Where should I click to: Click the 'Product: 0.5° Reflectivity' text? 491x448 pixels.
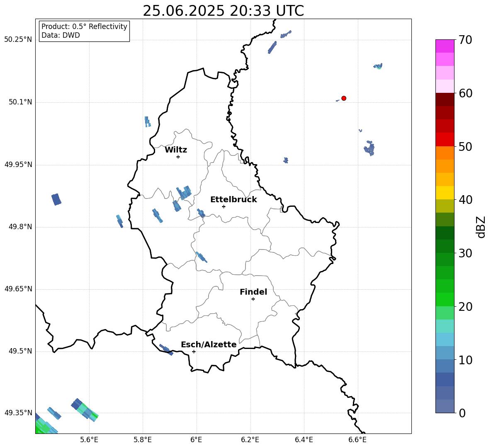84,27
